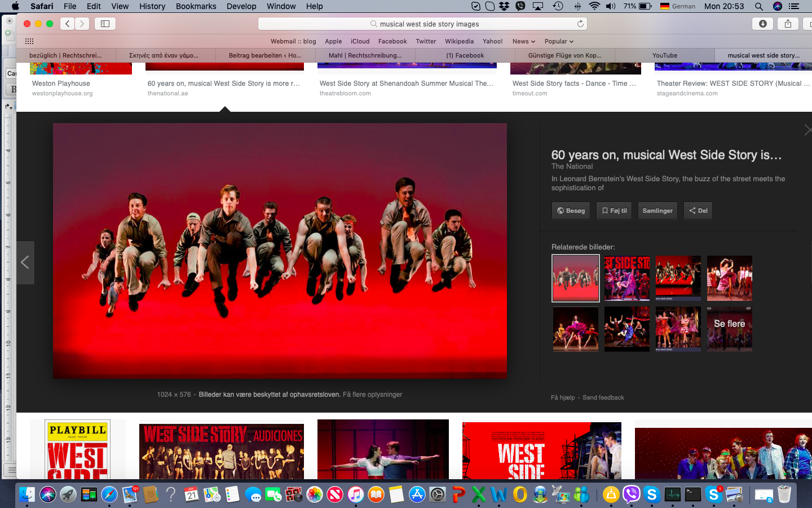Switch to Günstige Flüge von Kop... tab

(x=565, y=55)
